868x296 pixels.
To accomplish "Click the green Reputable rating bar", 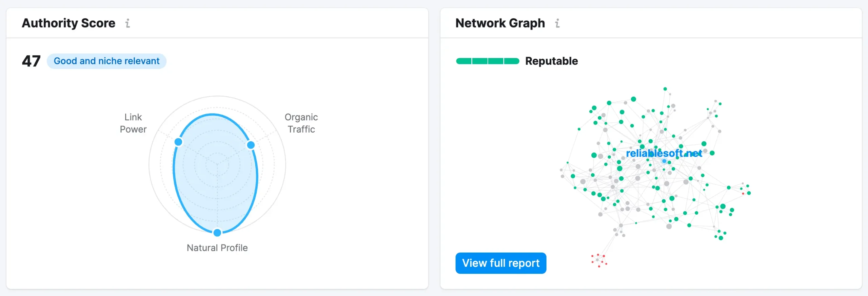I will 488,61.
